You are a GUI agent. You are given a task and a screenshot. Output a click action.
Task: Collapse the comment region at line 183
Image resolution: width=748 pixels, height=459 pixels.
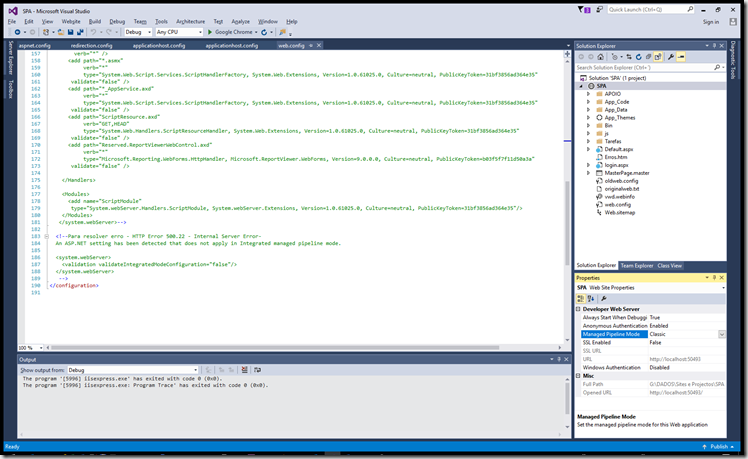click(x=46, y=236)
